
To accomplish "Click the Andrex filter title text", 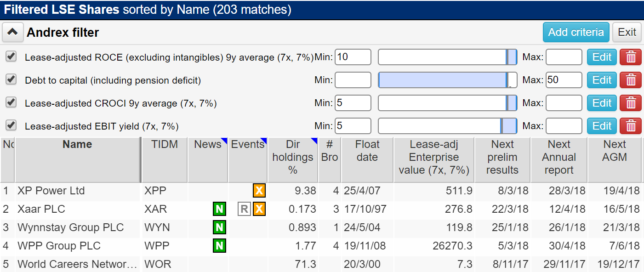I will pos(63,32).
